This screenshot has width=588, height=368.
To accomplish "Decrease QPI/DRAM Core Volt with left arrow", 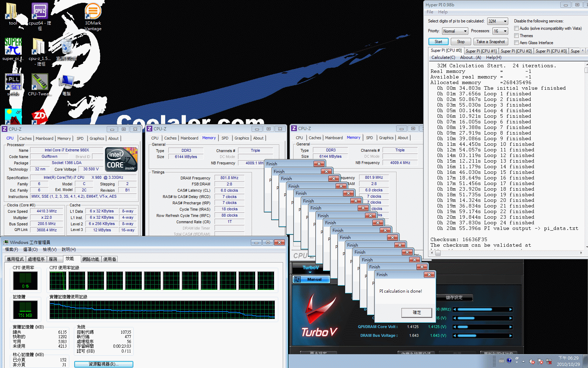I will coord(454,327).
